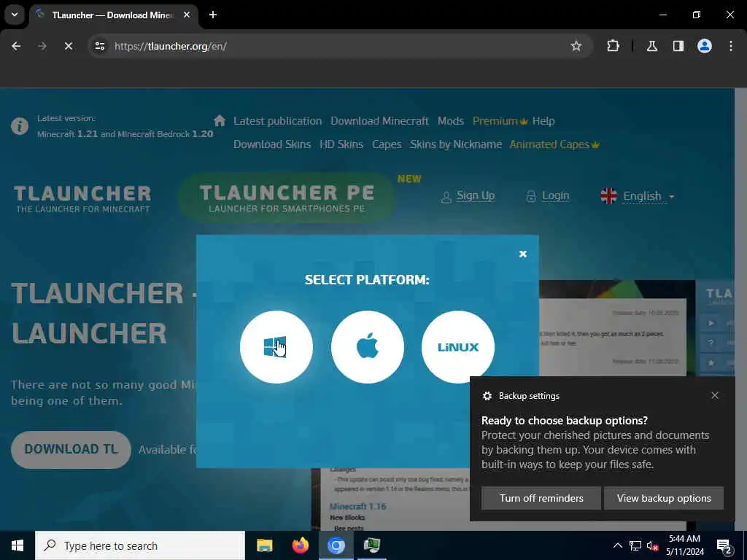Open the Help menu item

point(543,121)
